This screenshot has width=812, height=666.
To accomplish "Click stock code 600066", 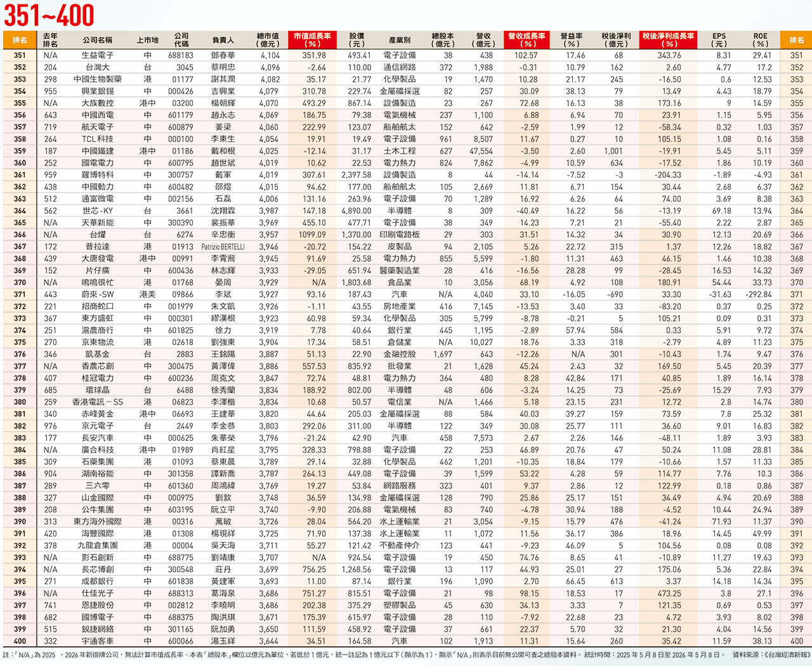I will [181, 641].
